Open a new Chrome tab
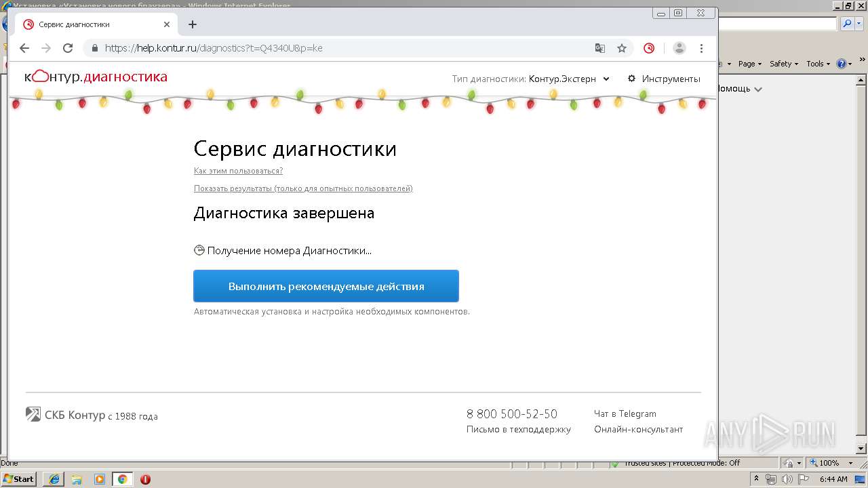Screen dimensions: 868x488 (193, 24)
